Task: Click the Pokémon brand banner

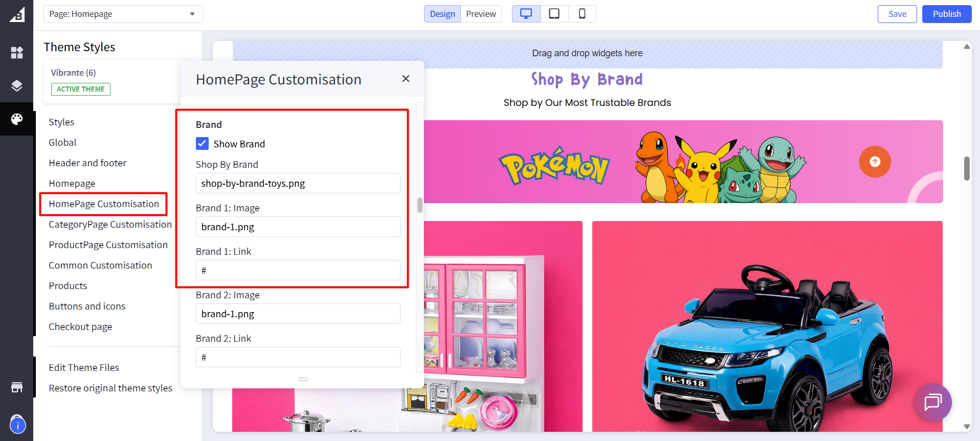Action: point(683,162)
